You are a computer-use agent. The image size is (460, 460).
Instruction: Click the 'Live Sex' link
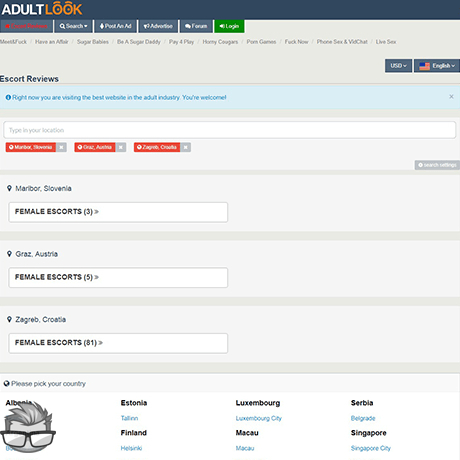(386, 42)
